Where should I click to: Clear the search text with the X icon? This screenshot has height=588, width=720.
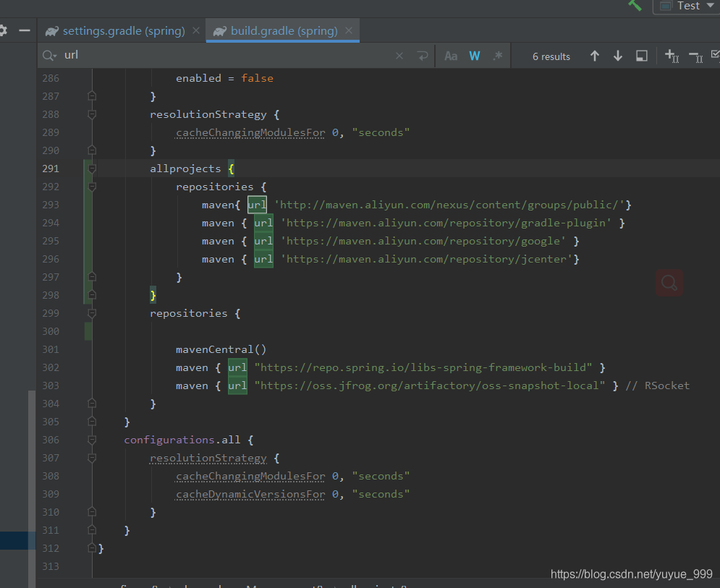coord(399,56)
